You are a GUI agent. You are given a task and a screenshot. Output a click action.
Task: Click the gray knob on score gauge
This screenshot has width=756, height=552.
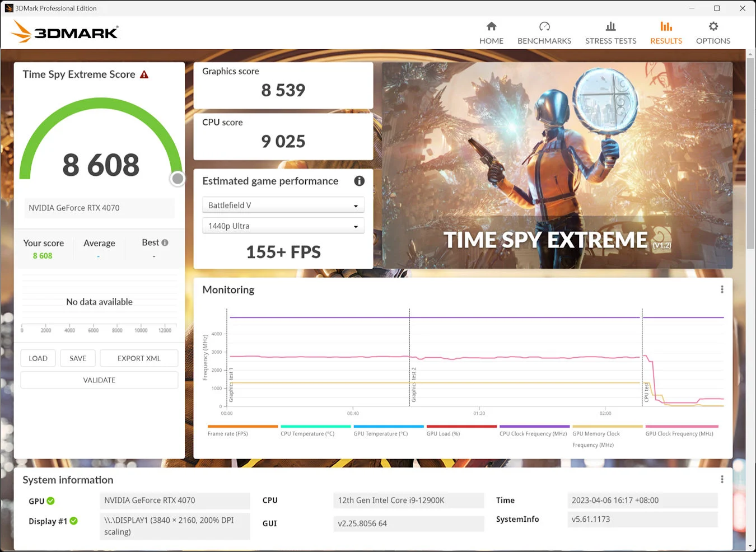178,179
